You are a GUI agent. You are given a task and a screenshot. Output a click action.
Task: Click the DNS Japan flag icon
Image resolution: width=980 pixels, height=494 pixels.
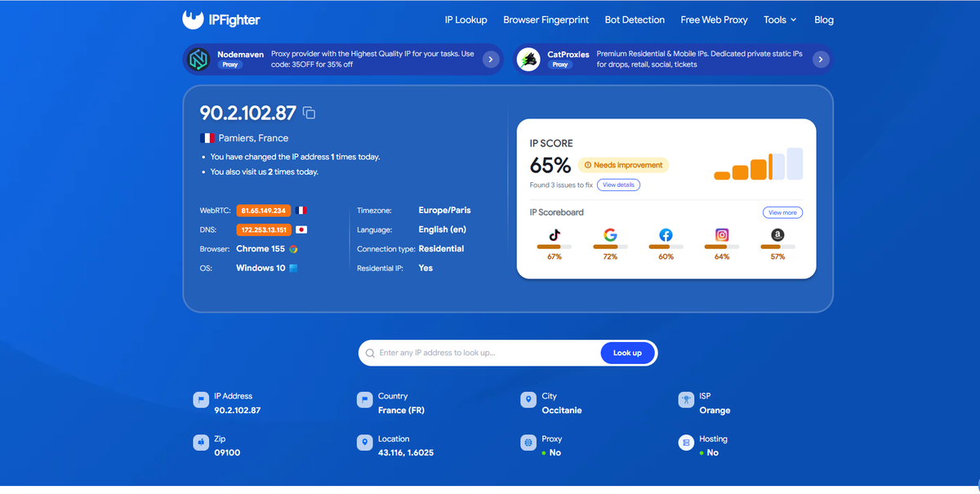coord(301,229)
